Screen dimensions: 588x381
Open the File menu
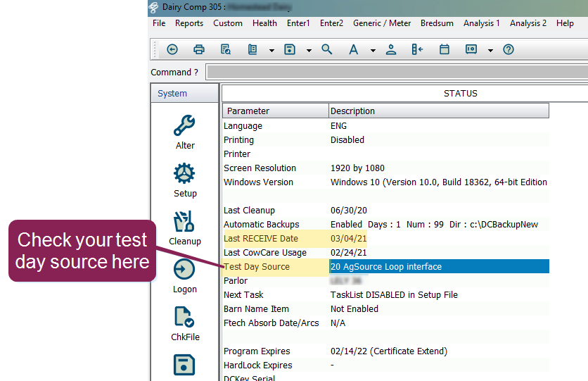tap(159, 23)
